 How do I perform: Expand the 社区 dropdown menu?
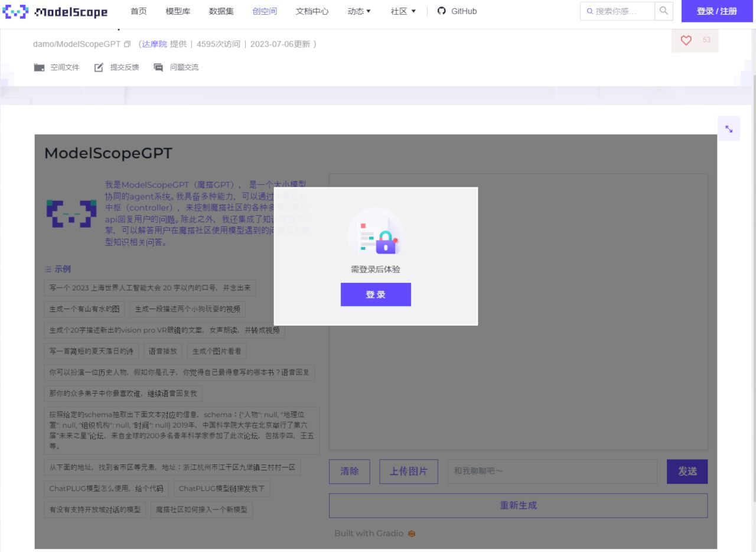pyautogui.click(x=403, y=11)
